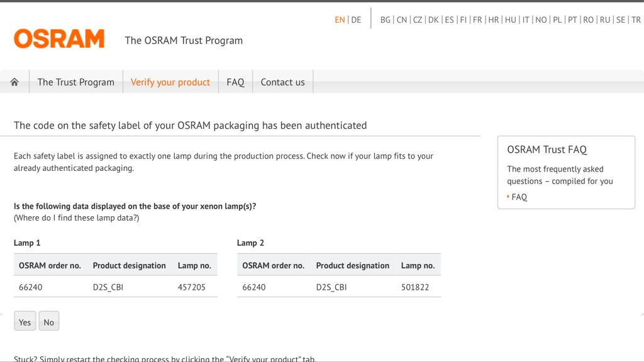Select the Verify your product tab

pyautogui.click(x=170, y=82)
